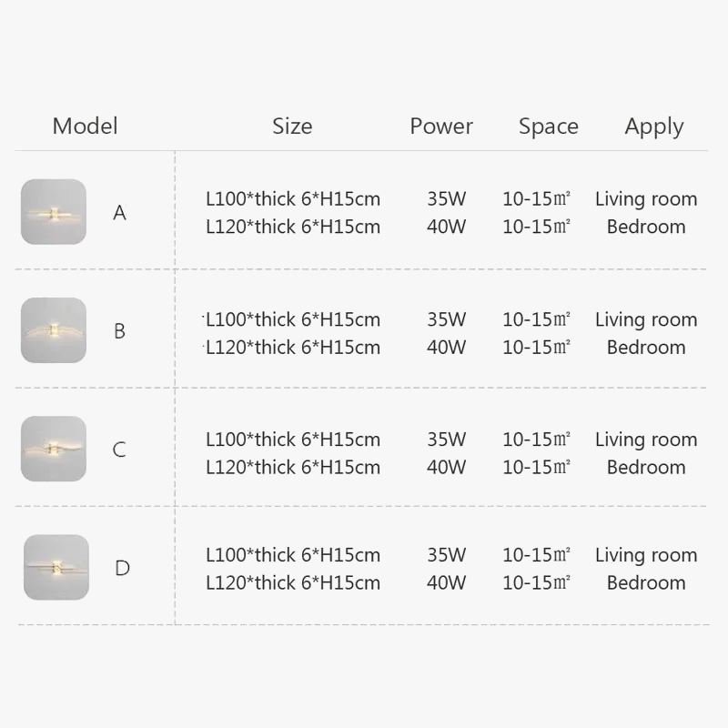Click the Space column header
This screenshot has height=728, width=728.
[549, 126]
